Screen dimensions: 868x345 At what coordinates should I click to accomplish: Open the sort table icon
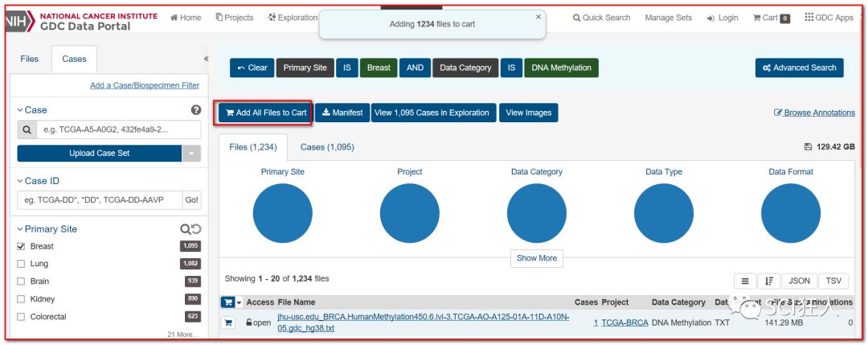pos(769,281)
